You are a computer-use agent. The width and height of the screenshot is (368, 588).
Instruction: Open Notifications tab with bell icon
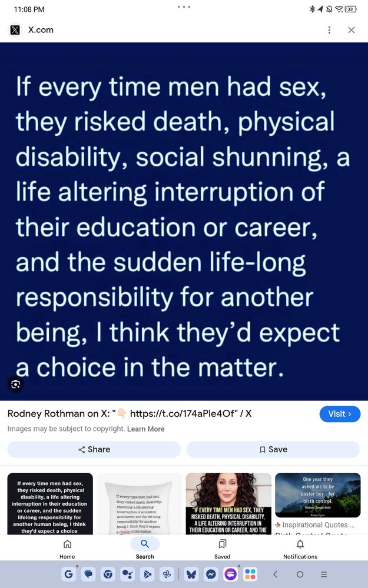tap(300, 549)
